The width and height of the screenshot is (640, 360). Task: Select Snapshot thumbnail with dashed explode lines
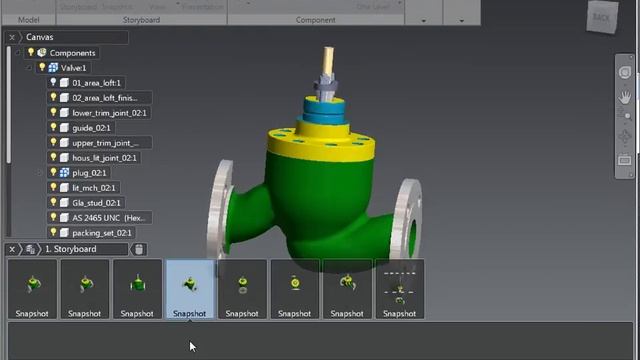400,289
